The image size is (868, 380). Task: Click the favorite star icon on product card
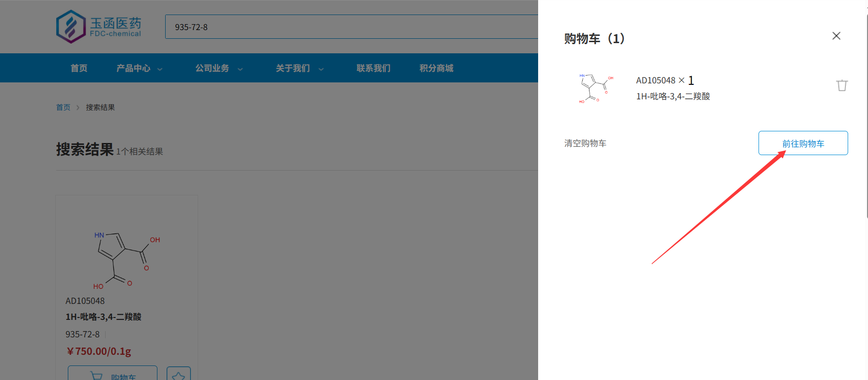click(x=179, y=373)
